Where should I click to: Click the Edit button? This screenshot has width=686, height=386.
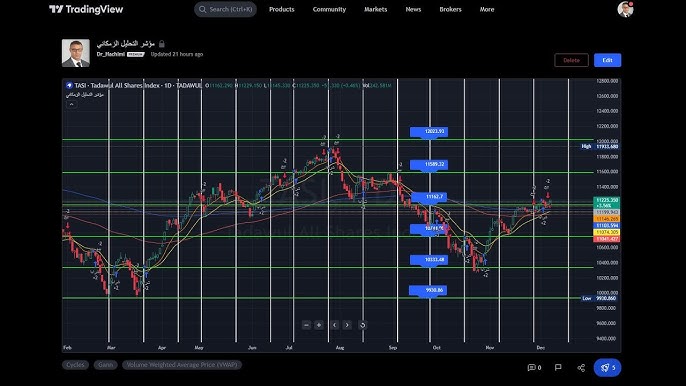pos(607,60)
